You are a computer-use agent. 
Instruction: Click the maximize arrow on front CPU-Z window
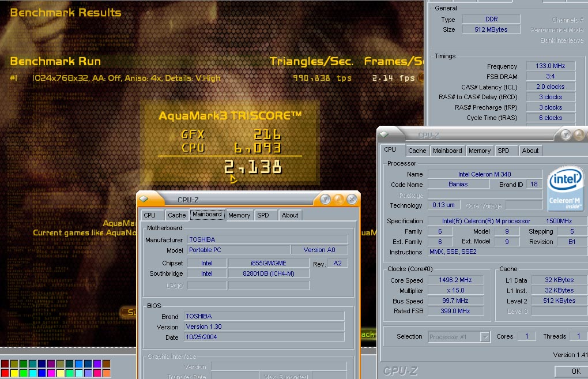tap(338, 199)
